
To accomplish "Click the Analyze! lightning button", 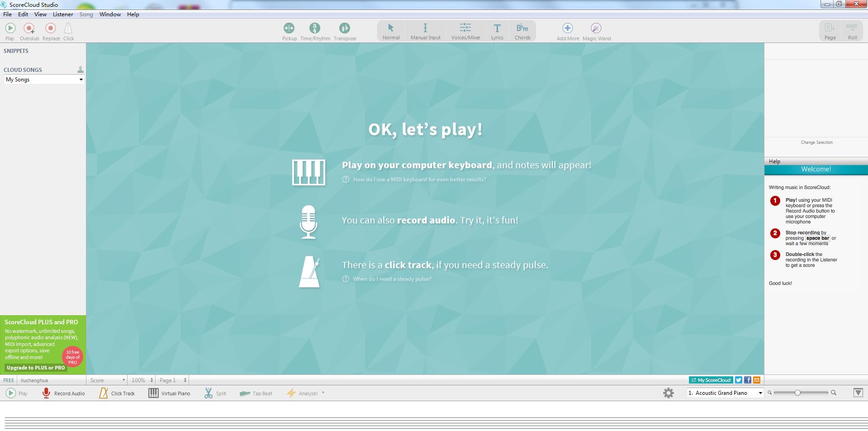I will pyautogui.click(x=302, y=393).
